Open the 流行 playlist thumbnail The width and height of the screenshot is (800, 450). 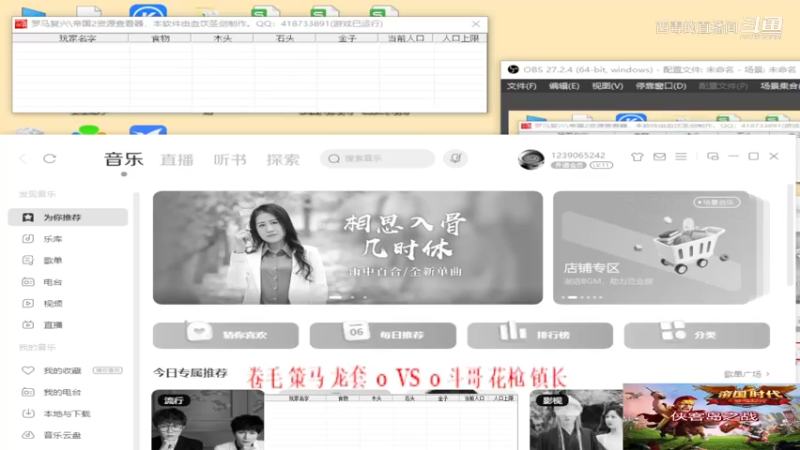(x=208, y=419)
